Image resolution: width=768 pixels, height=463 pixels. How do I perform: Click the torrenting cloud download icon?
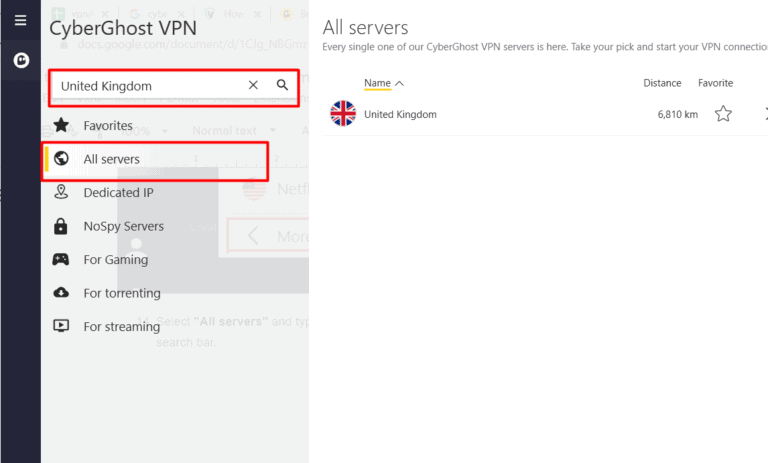coord(62,293)
